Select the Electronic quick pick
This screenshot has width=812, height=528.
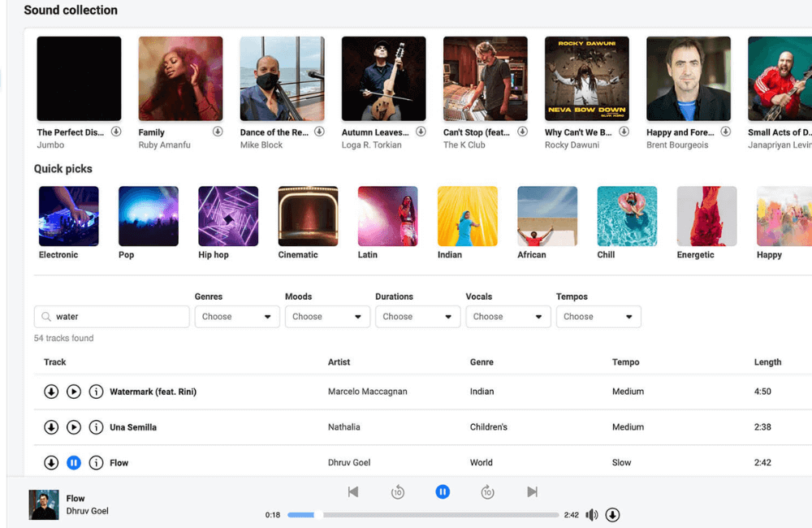point(68,215)
